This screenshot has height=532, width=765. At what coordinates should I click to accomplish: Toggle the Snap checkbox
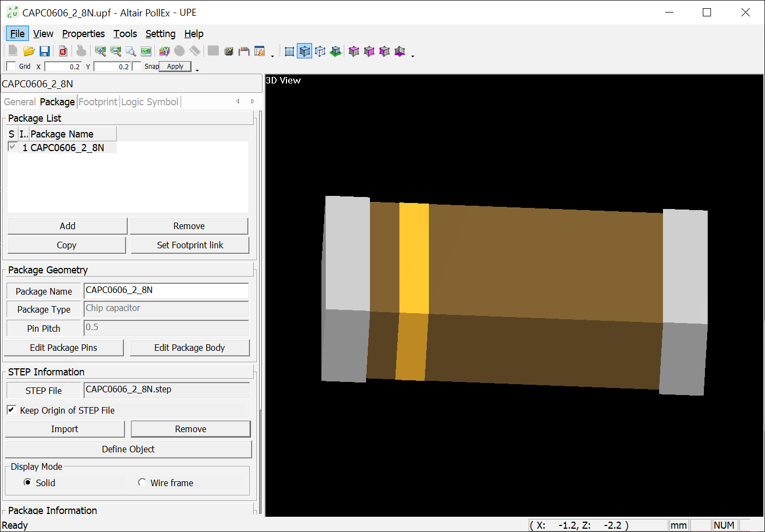(x=136, y=66)
